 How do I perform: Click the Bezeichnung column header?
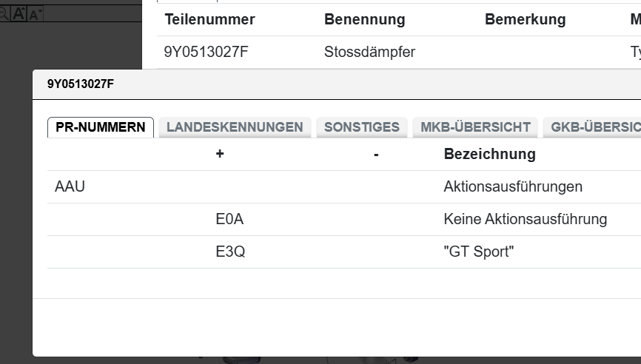(x=489, y=154)
